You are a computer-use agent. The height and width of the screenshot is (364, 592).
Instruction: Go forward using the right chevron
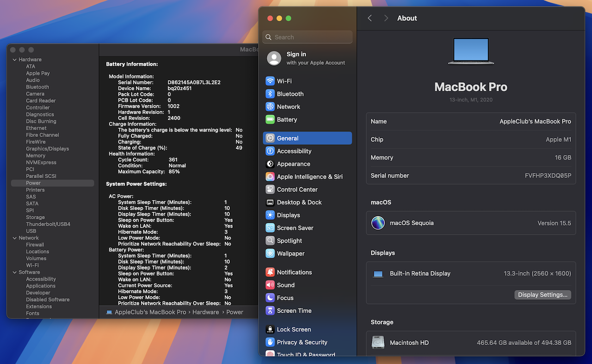point(386,18)
